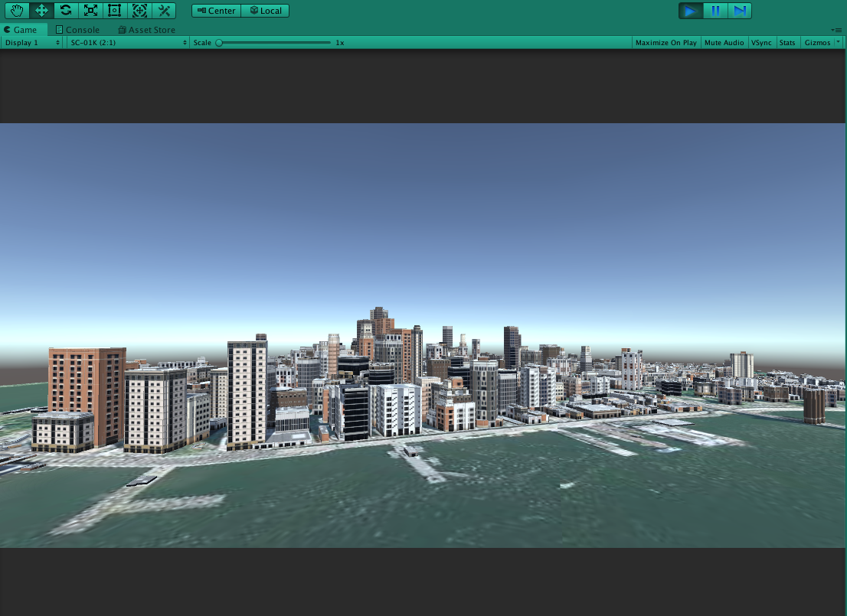Screen dimensions: 847x616
Task: Toggle Local handle orientation
Action: 265,11
